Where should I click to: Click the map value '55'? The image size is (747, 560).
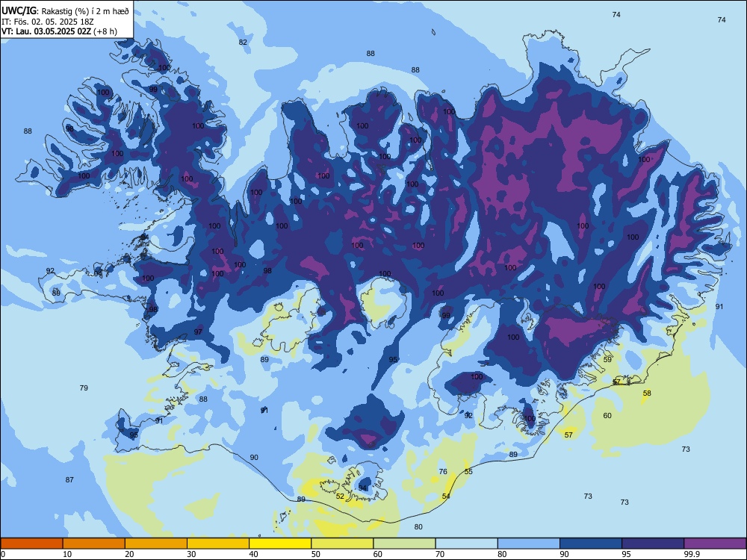468,471
